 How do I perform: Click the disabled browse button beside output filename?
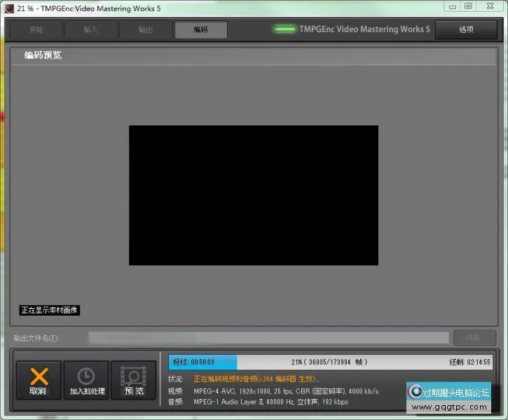click(474, 338)
